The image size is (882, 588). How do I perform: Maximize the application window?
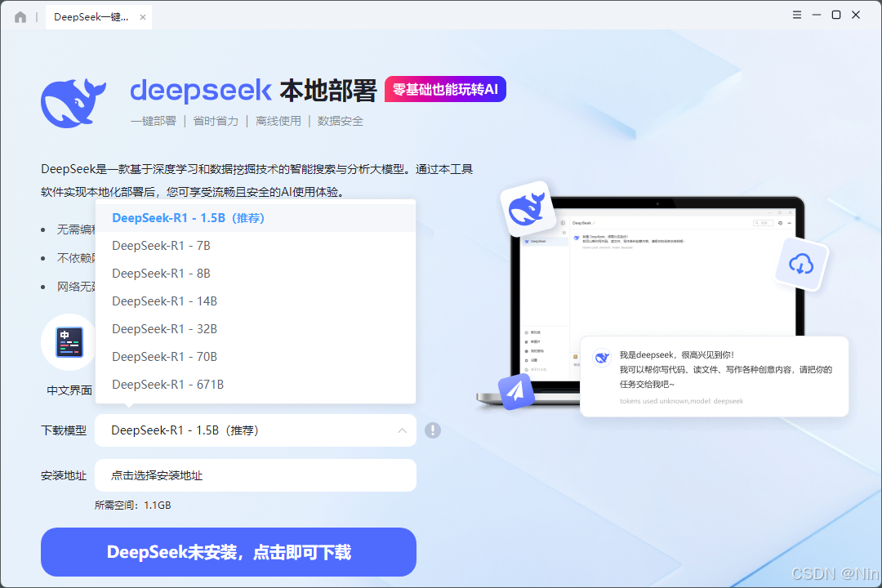tap(836, 15)
